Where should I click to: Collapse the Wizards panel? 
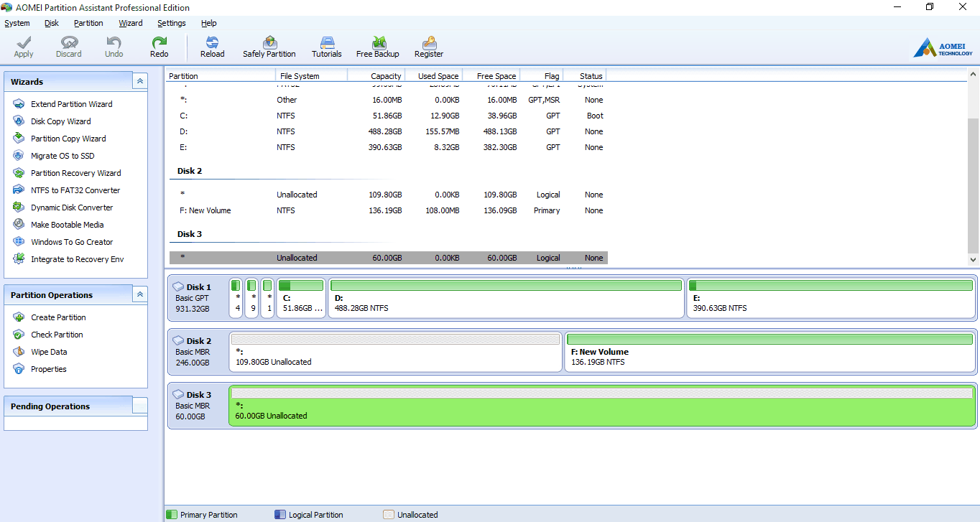140,82
